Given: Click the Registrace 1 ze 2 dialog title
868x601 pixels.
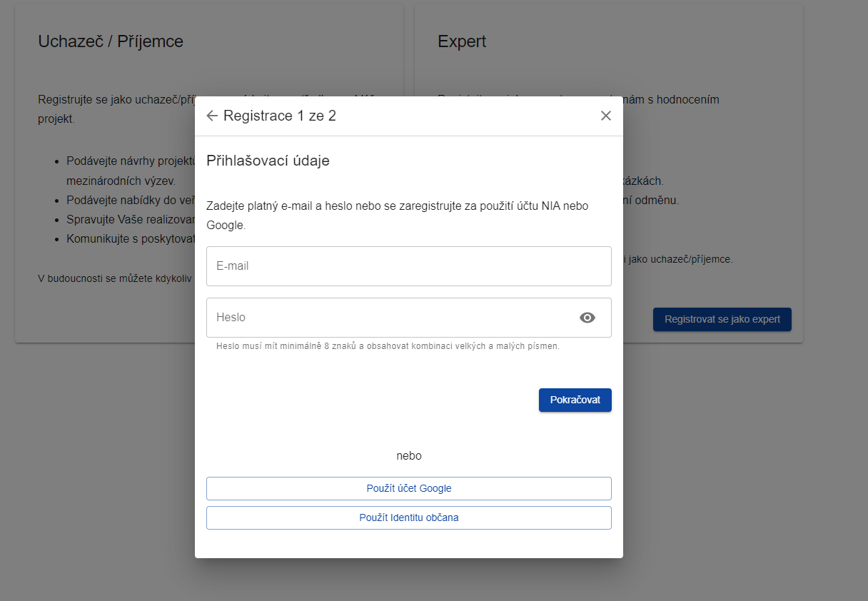Looking at the screenshot, I should [280, 116].
